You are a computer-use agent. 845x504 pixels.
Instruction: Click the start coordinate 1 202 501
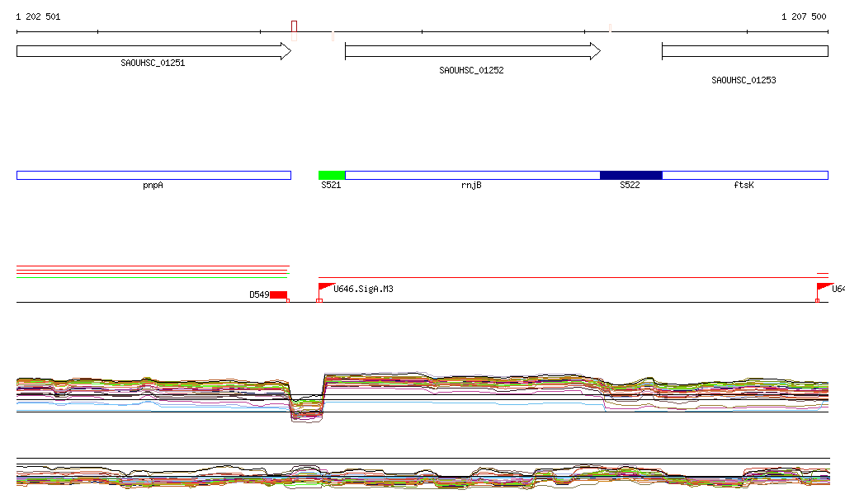click(x=38, y=16)
